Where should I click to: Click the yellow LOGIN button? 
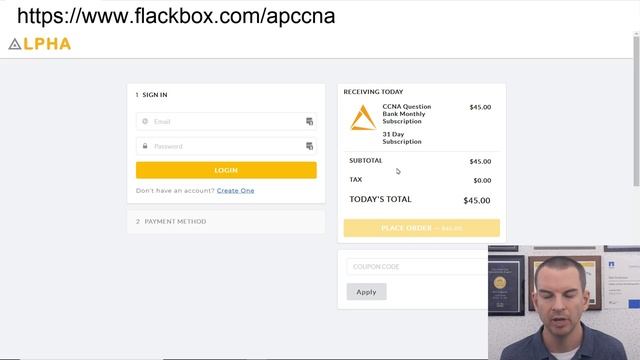coord(226,170)
